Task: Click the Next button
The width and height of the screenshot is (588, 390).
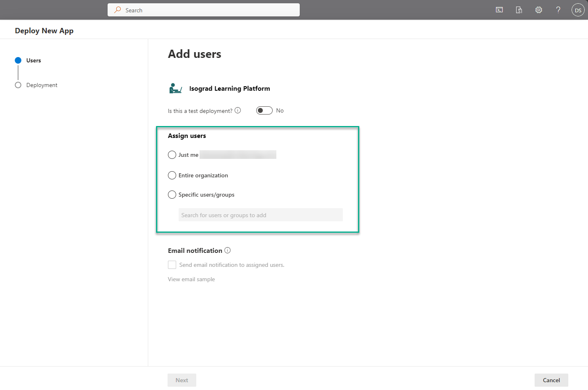Action: (x=182, y=380)
